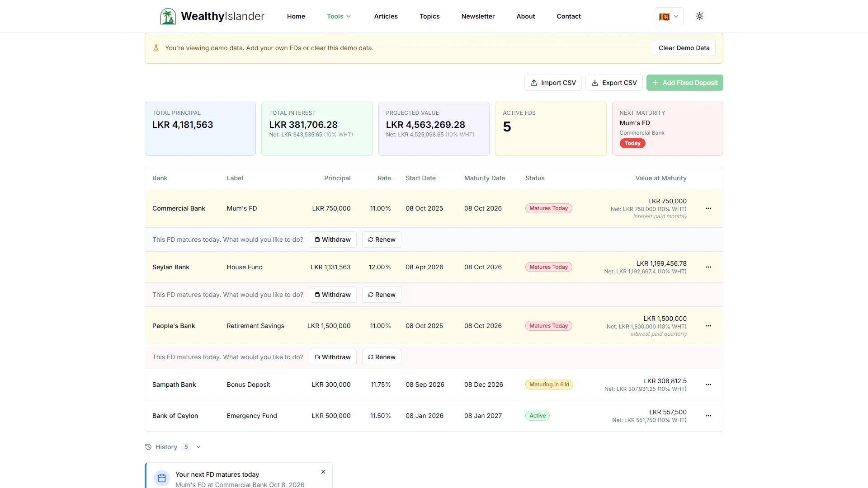The width and height of the screenshot is (868, 488).
Task: Click the Maturing in 61d status badge
Action: point(549,385)
